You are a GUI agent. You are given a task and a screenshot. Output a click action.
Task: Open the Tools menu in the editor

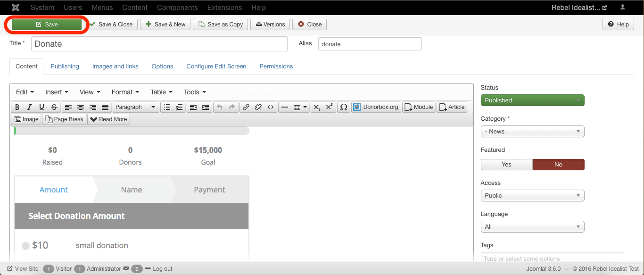click(x=194, y=92)
